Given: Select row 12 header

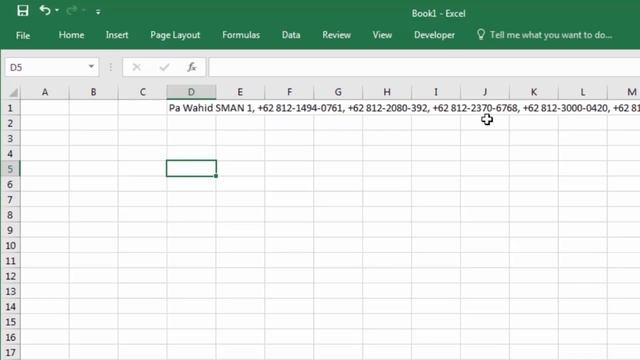Looking at the screenshot, I should point(10,276).
